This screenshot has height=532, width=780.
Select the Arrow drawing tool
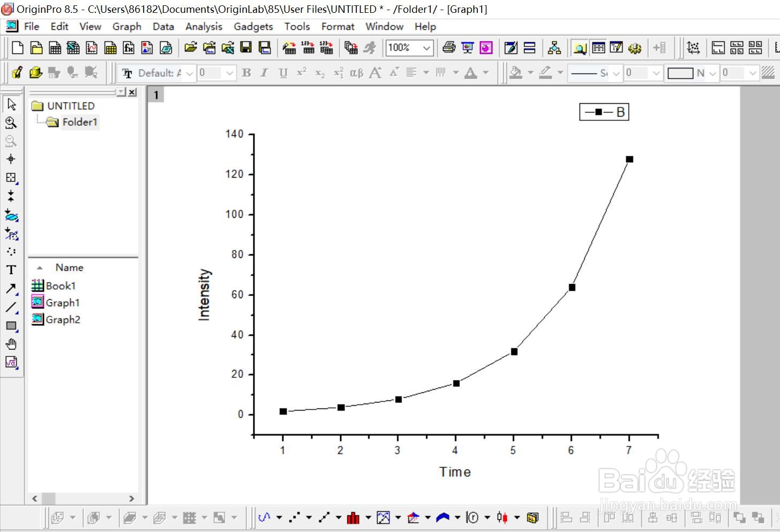tap(11, 288)
